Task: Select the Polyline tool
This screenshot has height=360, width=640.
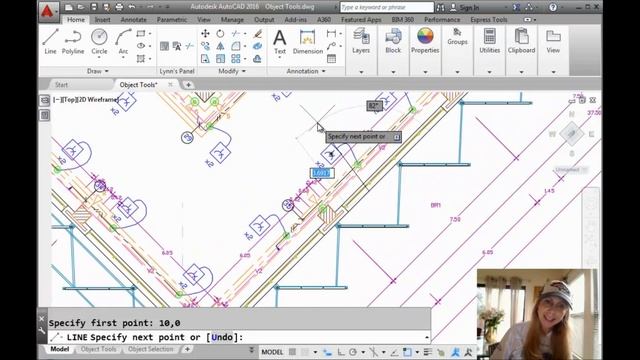Action: pos(73,41)
